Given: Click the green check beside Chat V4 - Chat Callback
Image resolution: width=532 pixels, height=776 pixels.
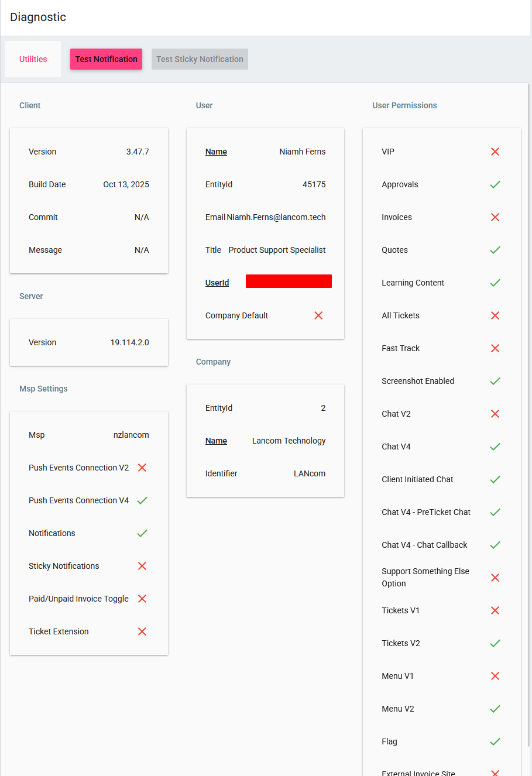Looking at the screenshot, I should click(x=495, y=545).
